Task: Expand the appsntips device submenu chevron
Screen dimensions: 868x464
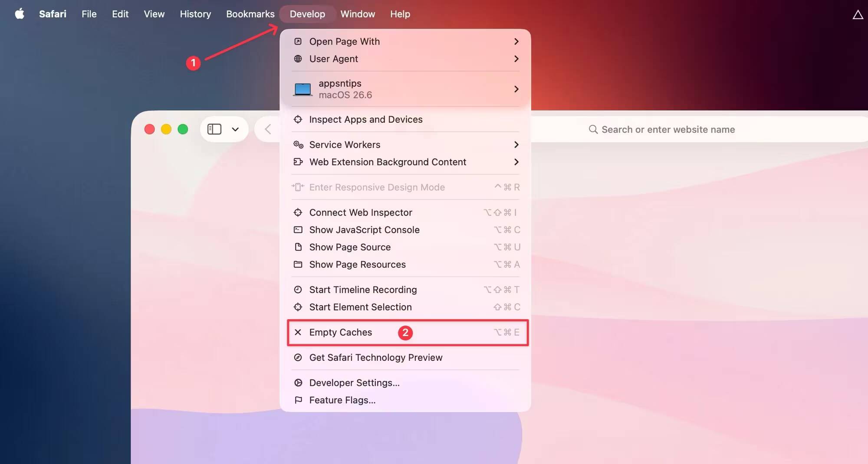Action: pyautogui.click(x=516, y=89)
